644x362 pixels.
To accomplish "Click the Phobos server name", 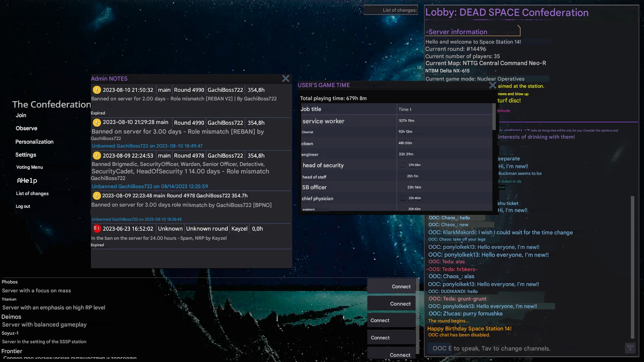I will click(x=10, y=282).
